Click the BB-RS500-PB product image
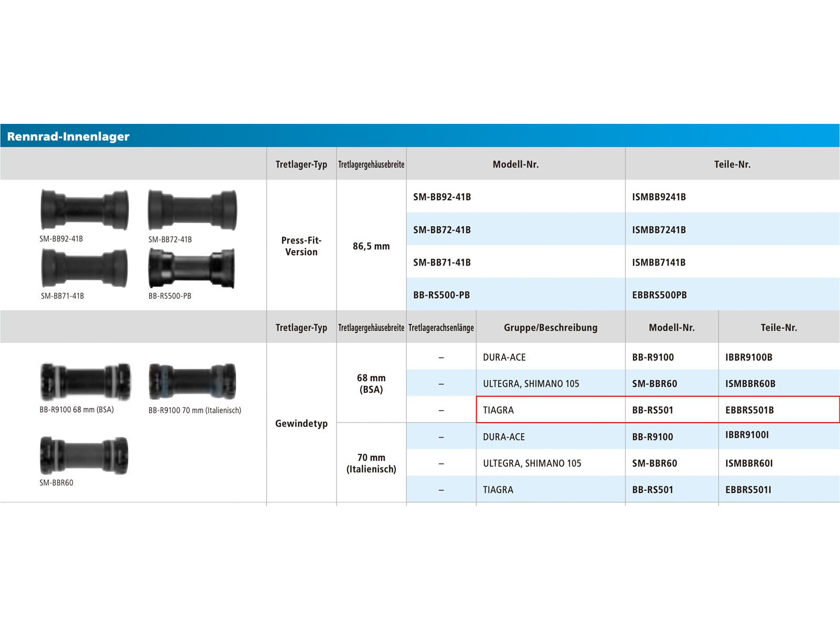 (x=192, y=268)
